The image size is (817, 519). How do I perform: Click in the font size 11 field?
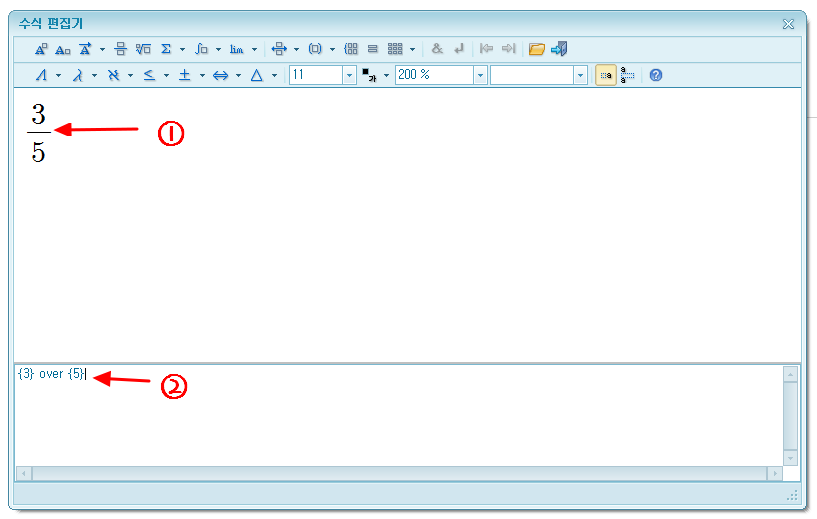(x=316, y=76)
